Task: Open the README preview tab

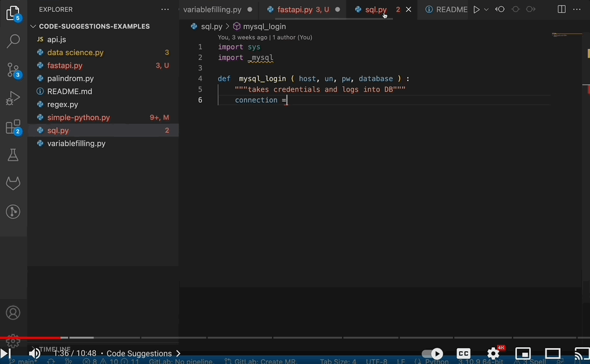Action: [x=447, y=9]
